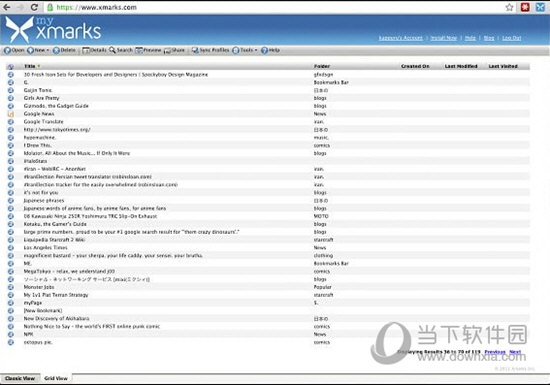Viewport: 550px width, 385px height.
Task: Switch to the Classic View tab
Action: pyautogui.click(x=20, y=379)
